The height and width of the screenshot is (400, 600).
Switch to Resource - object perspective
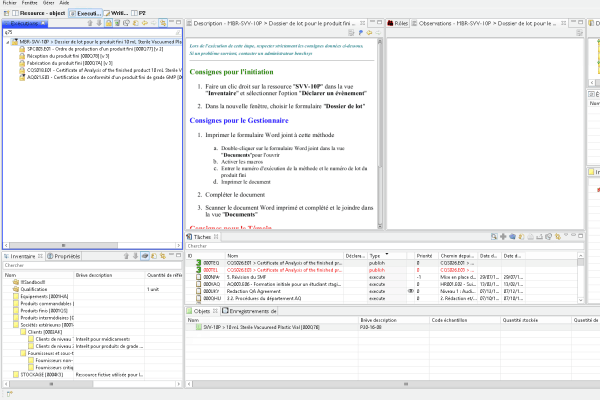point(39,13)
